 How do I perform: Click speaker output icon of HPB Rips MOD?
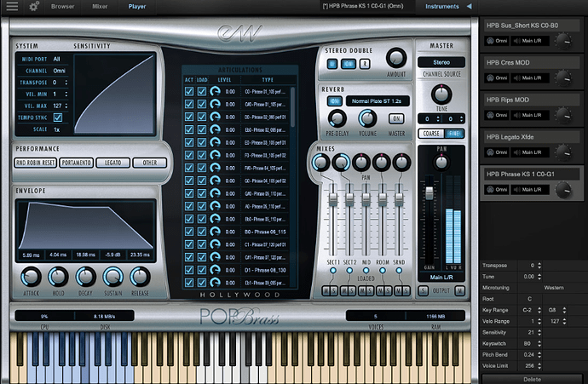coord(516,115)
